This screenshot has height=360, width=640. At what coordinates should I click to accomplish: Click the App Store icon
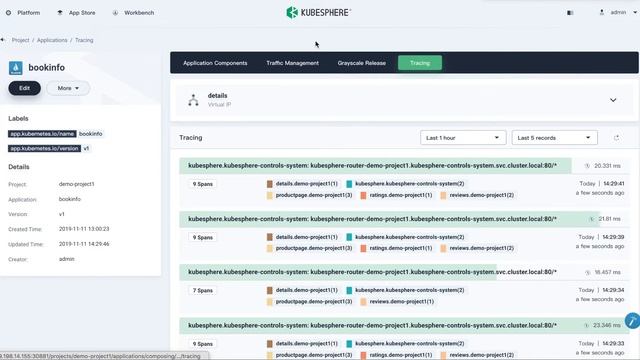[60, 13]
